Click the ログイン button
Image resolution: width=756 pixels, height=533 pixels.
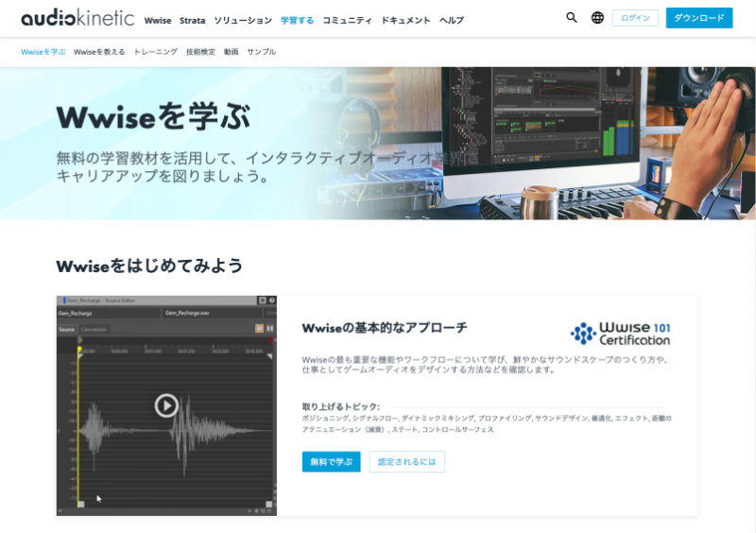[x=635, y=18]
